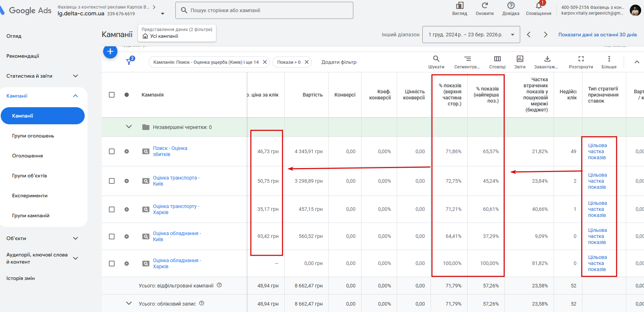This screenshot has height=312, width=644.
Task: Select the Оцінка обладнання - Харків checkbox
Action: click(x=112, y=264)
